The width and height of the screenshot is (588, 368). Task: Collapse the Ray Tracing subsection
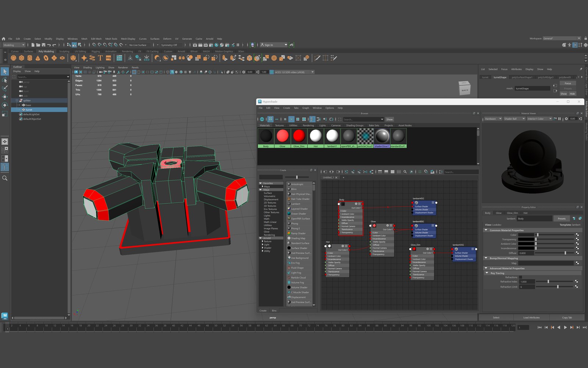point(487,273)
